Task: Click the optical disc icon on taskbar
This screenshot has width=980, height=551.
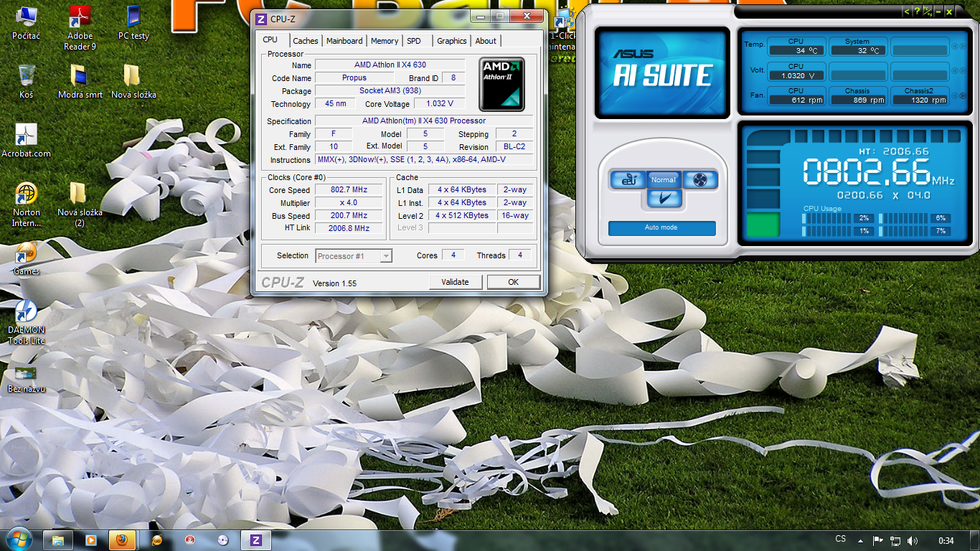Action: [222, 540]
